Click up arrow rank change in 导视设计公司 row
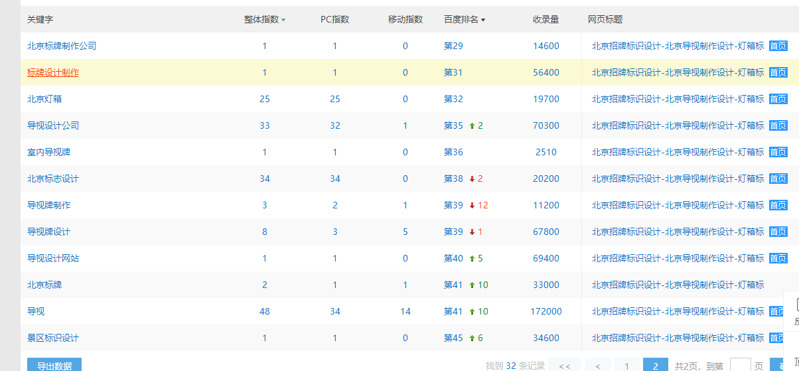This screenshot has width=799, height=371. pos(476,125)
